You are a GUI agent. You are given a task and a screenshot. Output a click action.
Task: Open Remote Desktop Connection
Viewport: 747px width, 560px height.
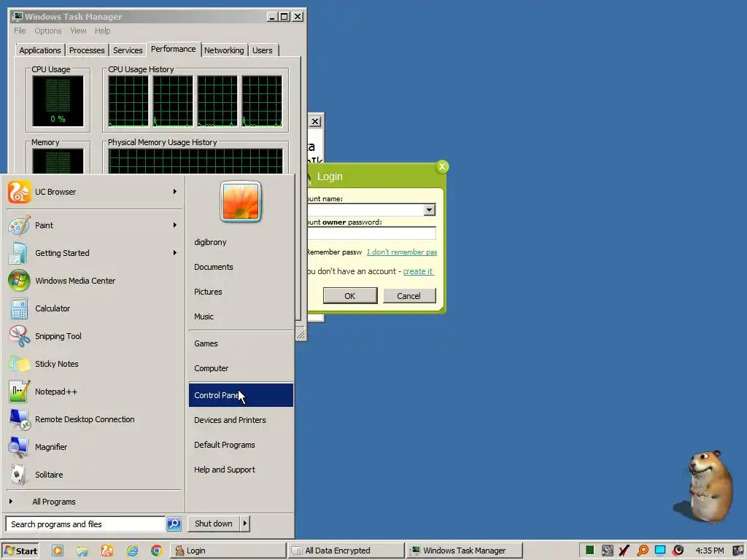[94, 419]
